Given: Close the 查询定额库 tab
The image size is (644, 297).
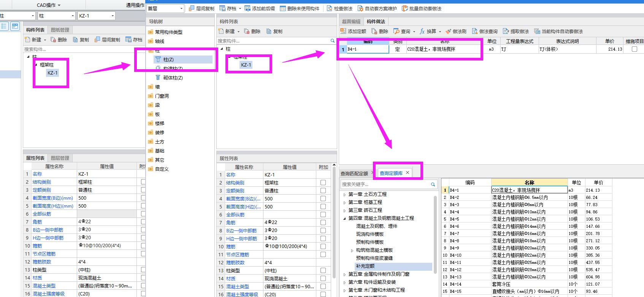Looking at the screenshot, I should tap(408, 173).
